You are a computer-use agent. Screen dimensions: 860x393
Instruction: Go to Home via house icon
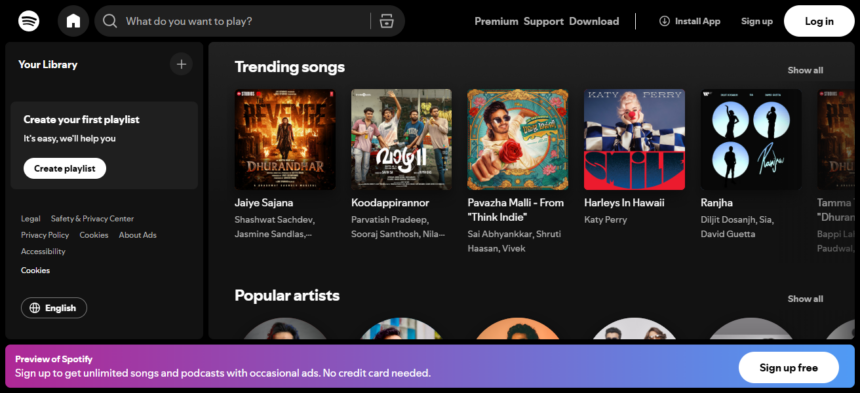click(x=73, y=21)
